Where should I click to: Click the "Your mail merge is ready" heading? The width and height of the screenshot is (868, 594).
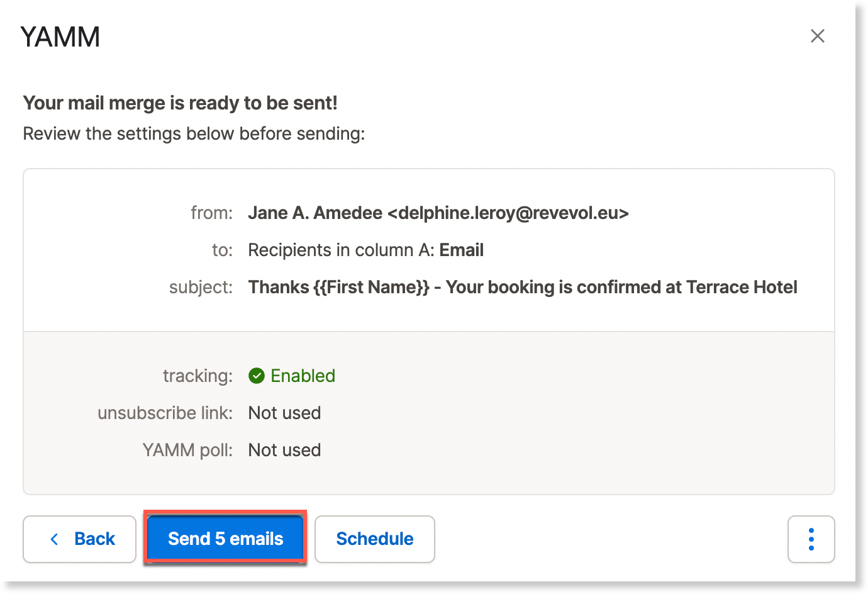coord(180,103)
